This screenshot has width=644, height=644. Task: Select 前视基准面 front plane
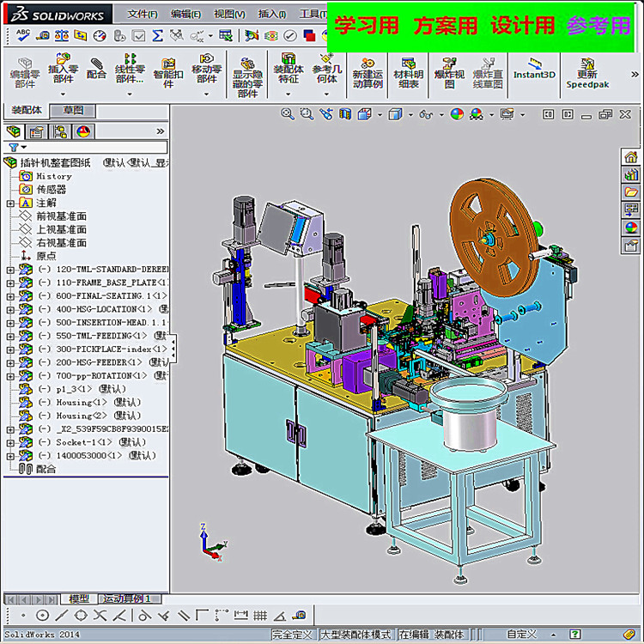(x=53, y=216)
